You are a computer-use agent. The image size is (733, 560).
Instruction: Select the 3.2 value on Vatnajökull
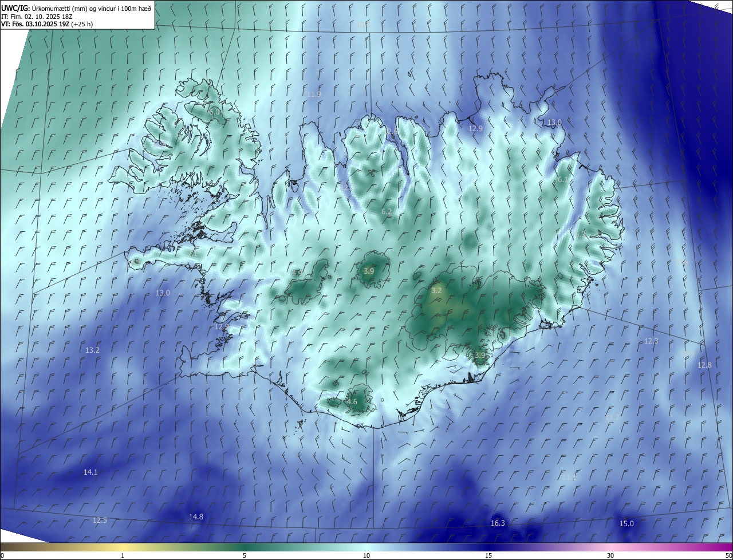436,291
